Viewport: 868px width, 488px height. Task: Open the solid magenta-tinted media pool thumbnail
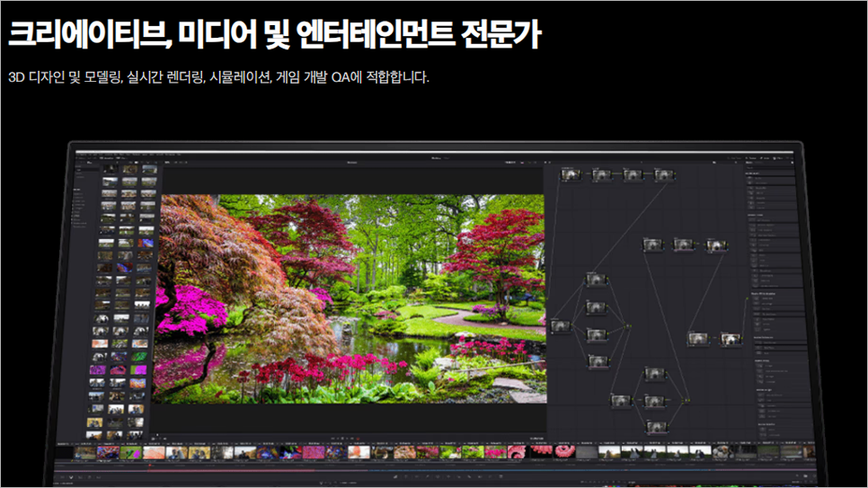click(98, 369)
